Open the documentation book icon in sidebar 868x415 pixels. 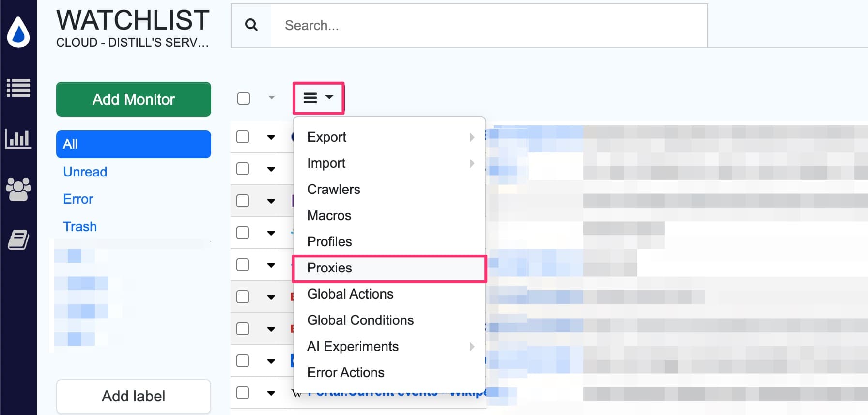18,239
